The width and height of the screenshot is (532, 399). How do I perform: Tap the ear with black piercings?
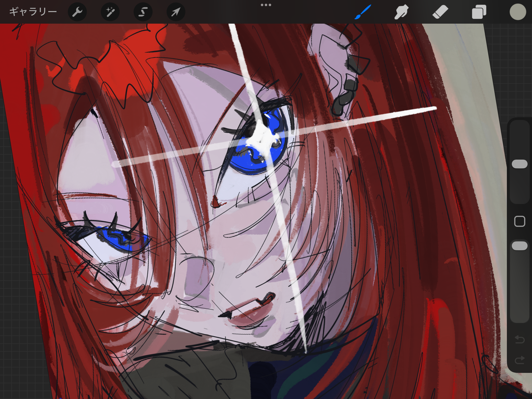pos(340,74)
